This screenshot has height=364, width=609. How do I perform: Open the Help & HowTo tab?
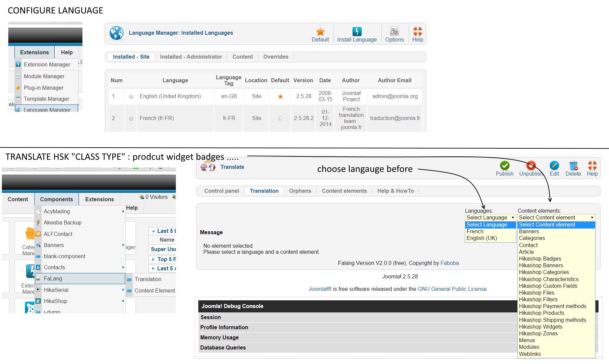click(395, 191)
